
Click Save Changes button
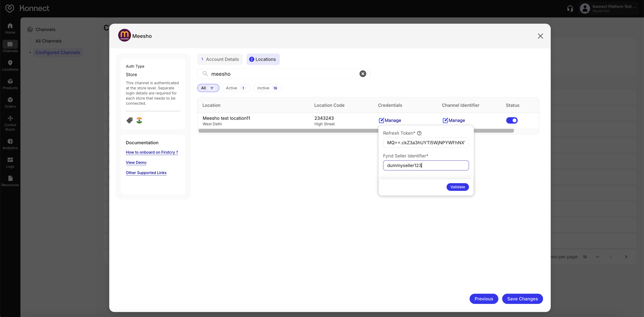pos(522,299)
